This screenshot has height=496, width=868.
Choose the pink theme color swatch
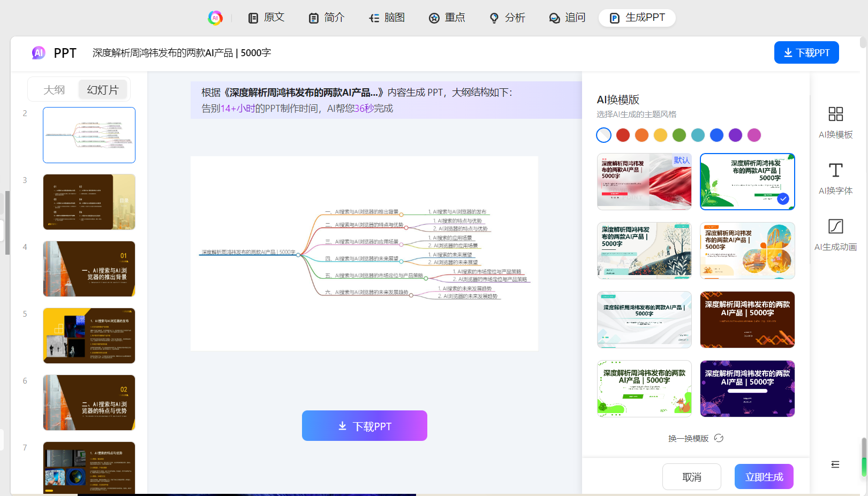[x=754, y=135]
